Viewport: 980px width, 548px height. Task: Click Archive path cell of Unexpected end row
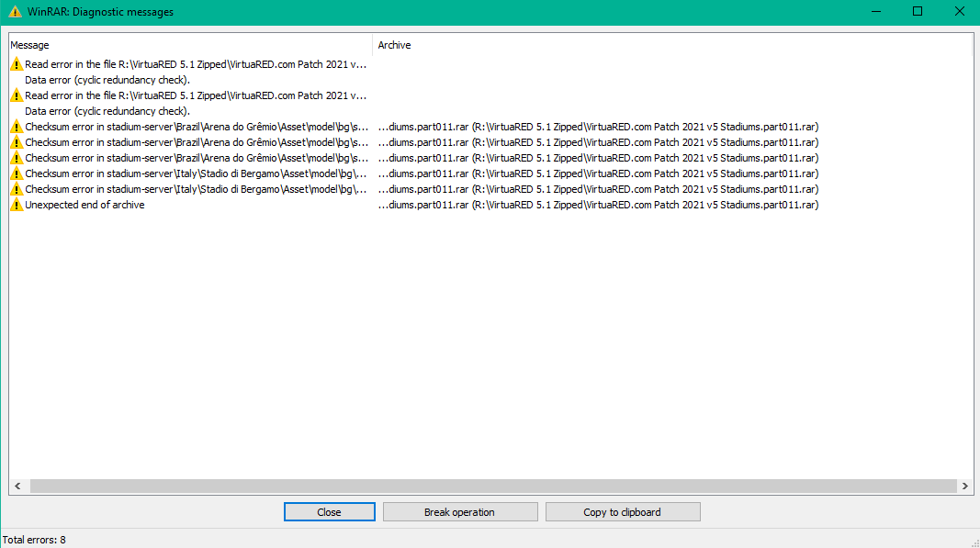598,205
